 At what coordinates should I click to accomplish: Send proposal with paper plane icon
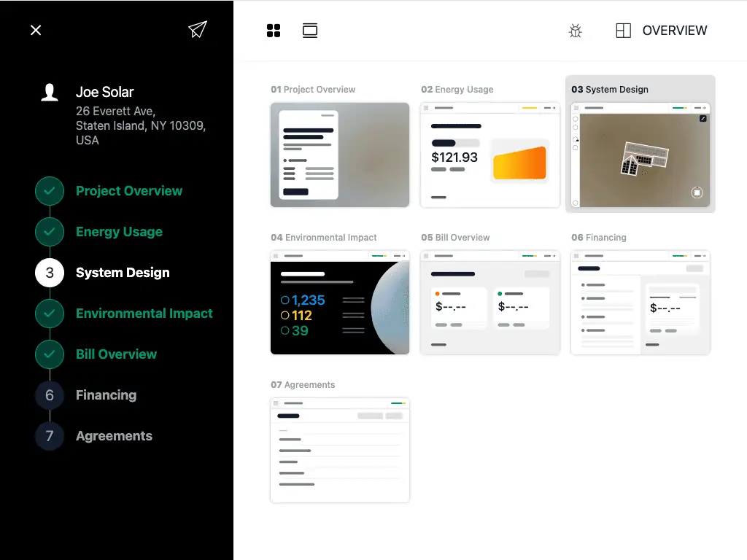[197, 29]
